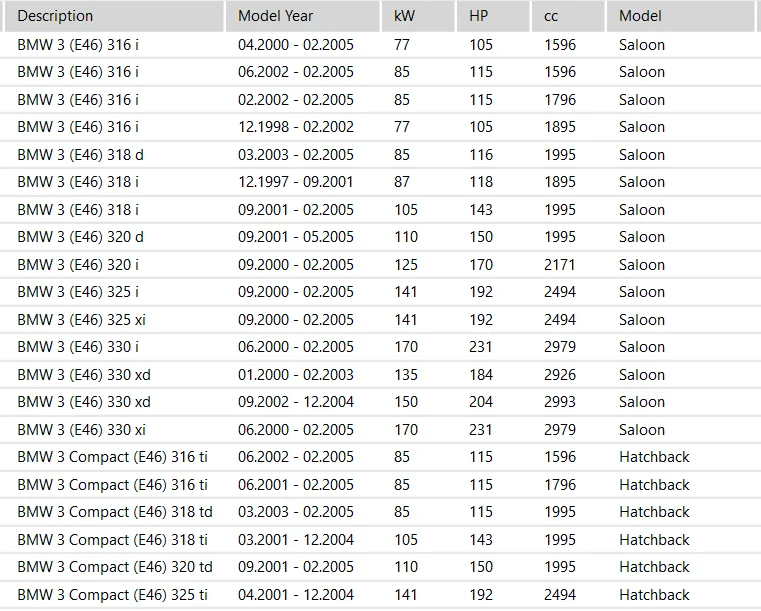Select the 2993 cc value
761x611 pixels.
[560, 402]
